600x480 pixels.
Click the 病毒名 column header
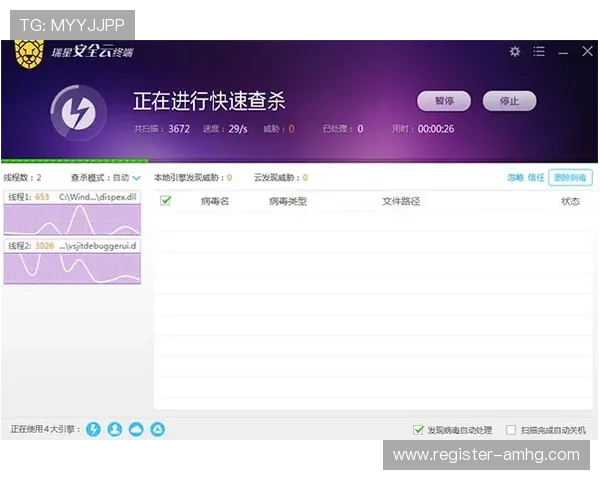pos(215,201)
